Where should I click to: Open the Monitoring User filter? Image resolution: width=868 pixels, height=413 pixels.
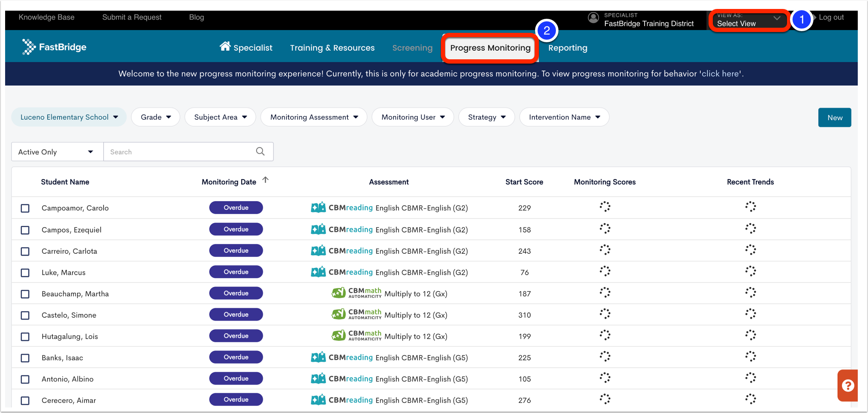tap(413, 117)
